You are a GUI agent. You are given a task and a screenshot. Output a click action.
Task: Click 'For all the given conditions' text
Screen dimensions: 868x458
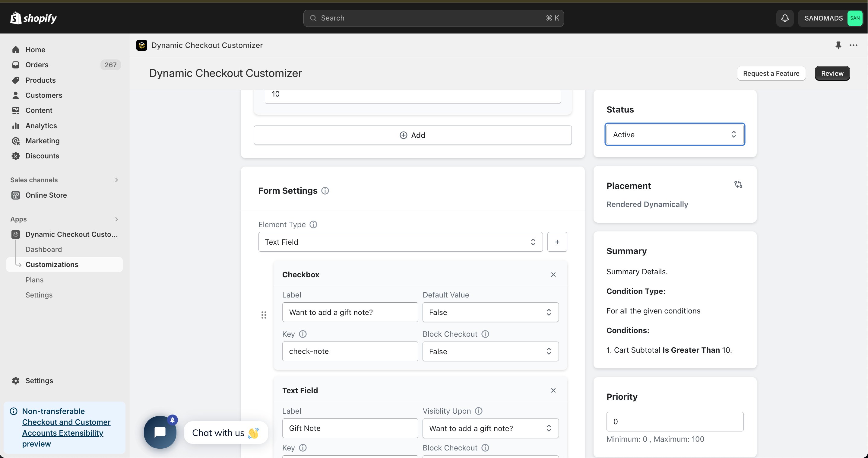pos(653,311)
